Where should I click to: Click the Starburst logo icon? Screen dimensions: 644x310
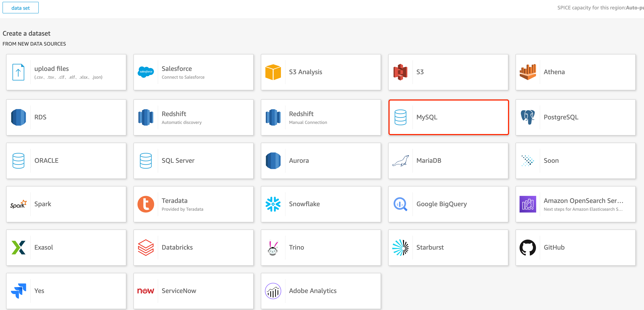(400, 247)
